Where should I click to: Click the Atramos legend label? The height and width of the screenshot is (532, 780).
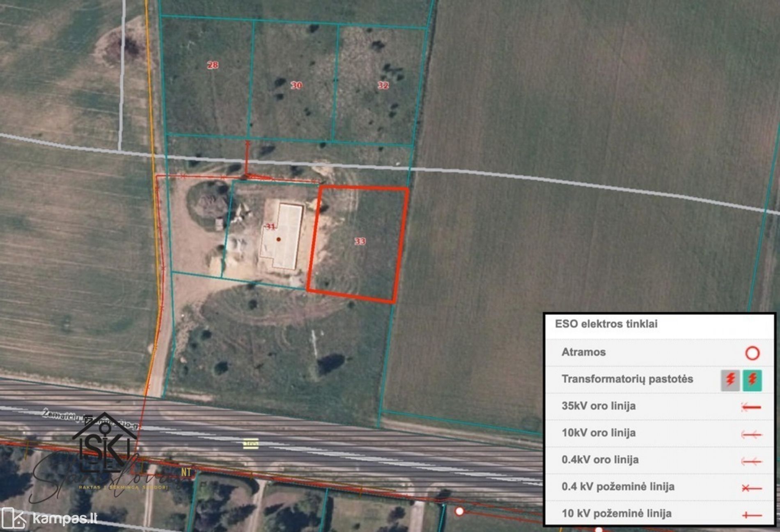click(583, 352)
